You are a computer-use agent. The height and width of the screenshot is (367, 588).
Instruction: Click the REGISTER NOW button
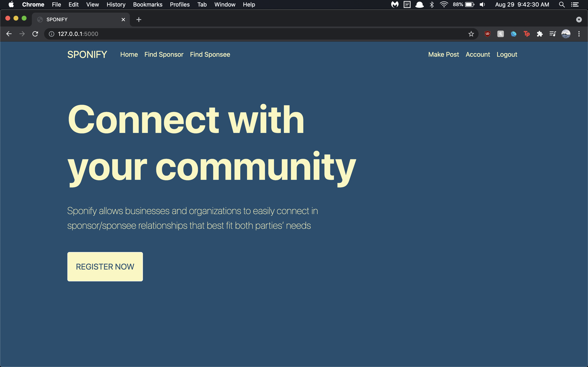[x=105, y=266]
